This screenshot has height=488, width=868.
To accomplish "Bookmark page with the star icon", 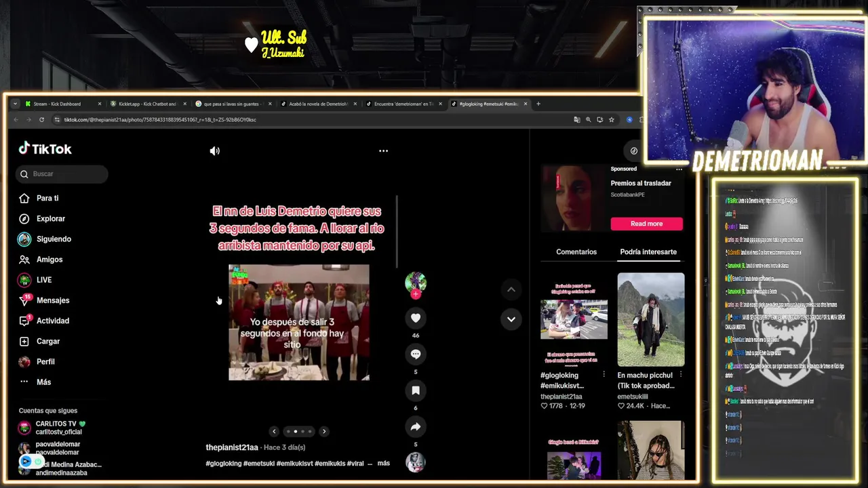I will [x=612, y=119].
